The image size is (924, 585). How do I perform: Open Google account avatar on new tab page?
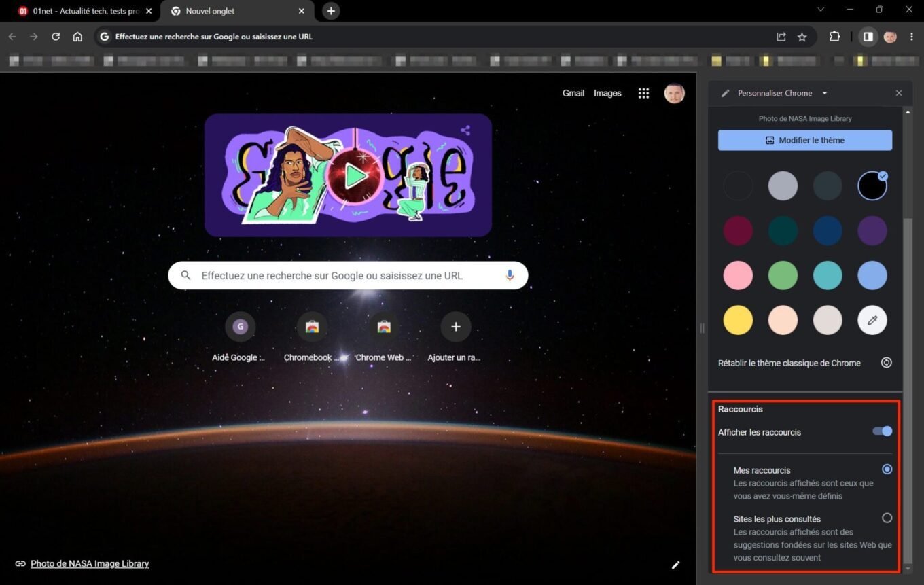tap(674, 93)
